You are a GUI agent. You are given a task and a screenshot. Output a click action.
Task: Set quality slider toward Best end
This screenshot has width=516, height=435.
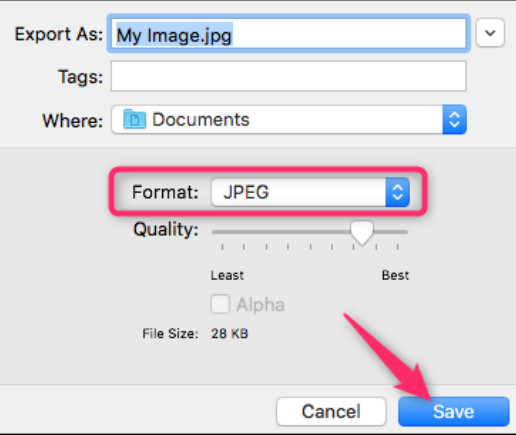(397, 232)
